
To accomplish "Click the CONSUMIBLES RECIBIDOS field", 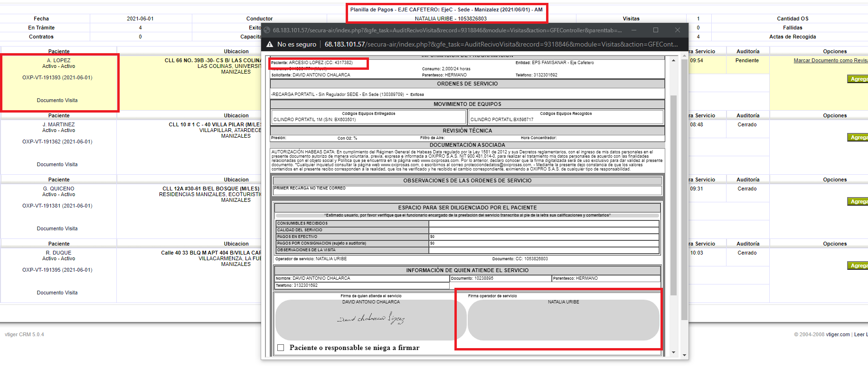I will 544,223.
